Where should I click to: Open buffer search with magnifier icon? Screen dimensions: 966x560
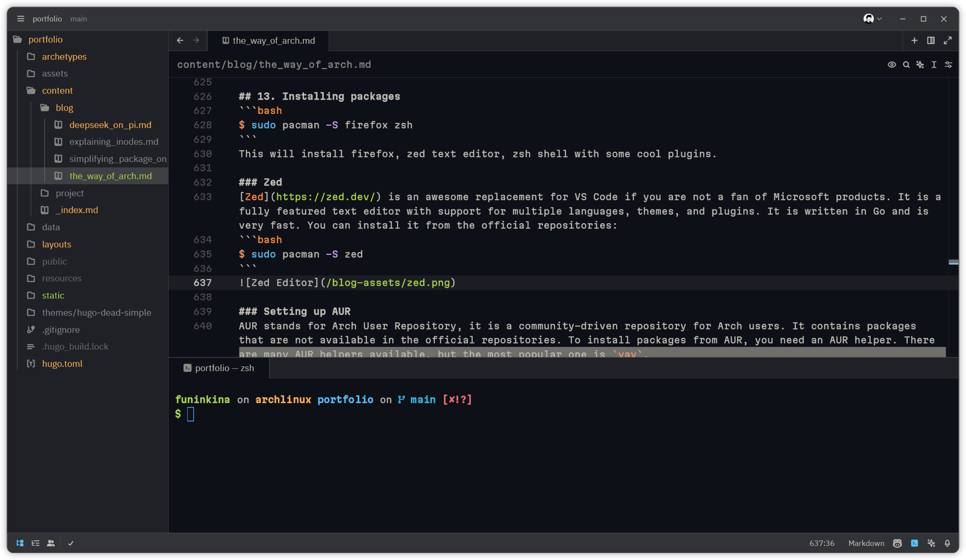point(906,65)
